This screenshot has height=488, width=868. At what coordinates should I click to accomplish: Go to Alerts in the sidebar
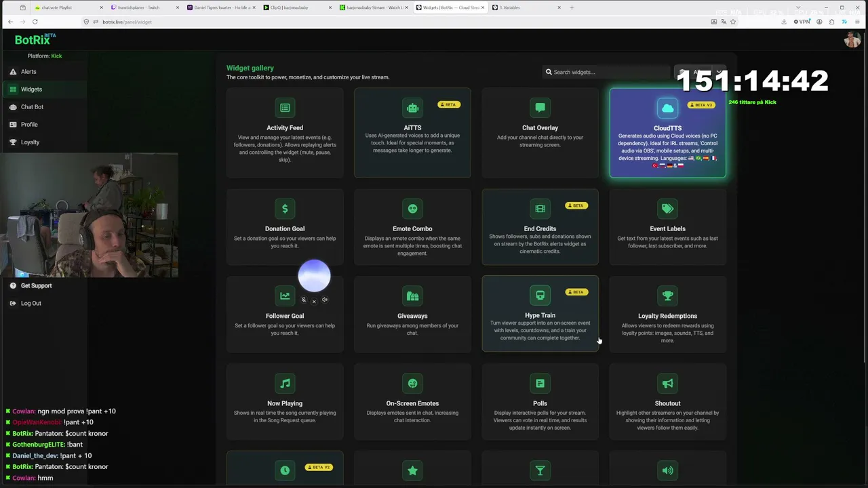tap(43, 71)
